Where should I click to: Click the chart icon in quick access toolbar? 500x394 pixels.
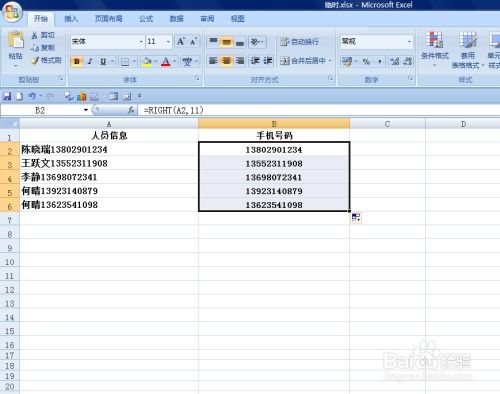pyautogui.click(x=81, y=96)
